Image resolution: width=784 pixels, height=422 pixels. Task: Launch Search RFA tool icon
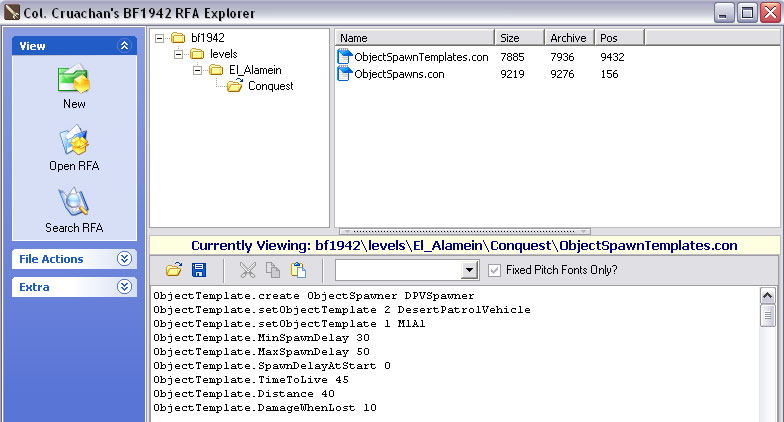click(x=74, y=202)
